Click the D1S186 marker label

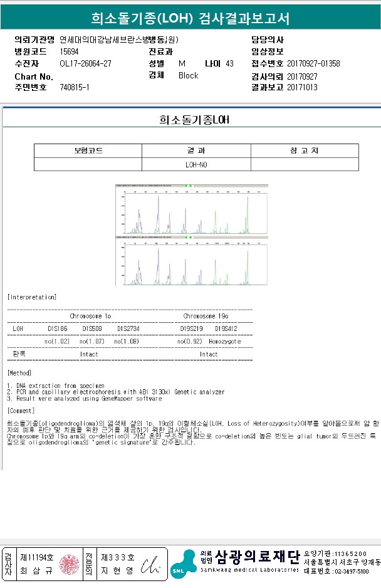(x=58, y=328)
